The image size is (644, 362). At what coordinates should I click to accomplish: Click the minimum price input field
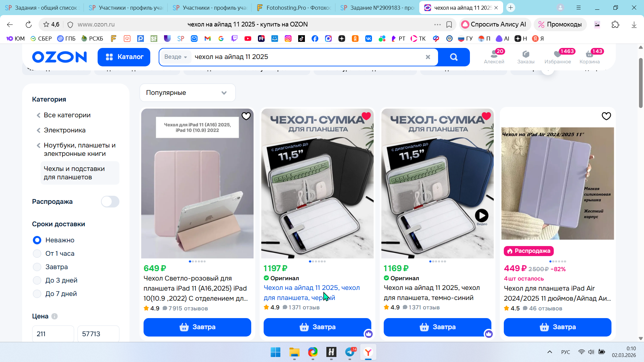click(53, 334)
